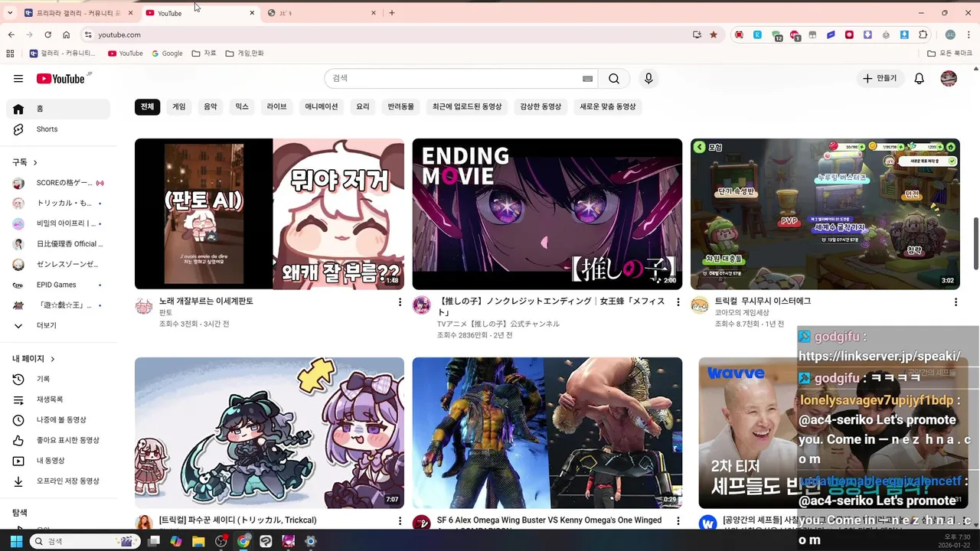980x551 pixels.
Task: Select the 감상한 동영상 chip
Action: click(541, 107)
